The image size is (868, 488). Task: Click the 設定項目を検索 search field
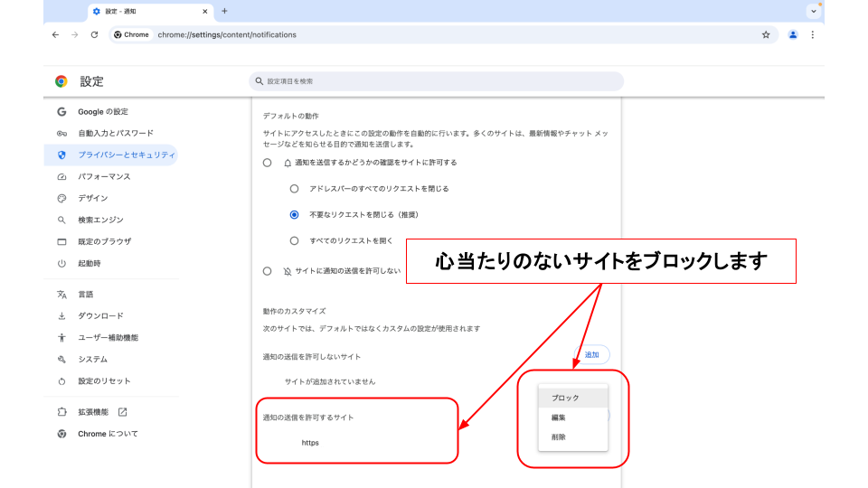point(436,81)
